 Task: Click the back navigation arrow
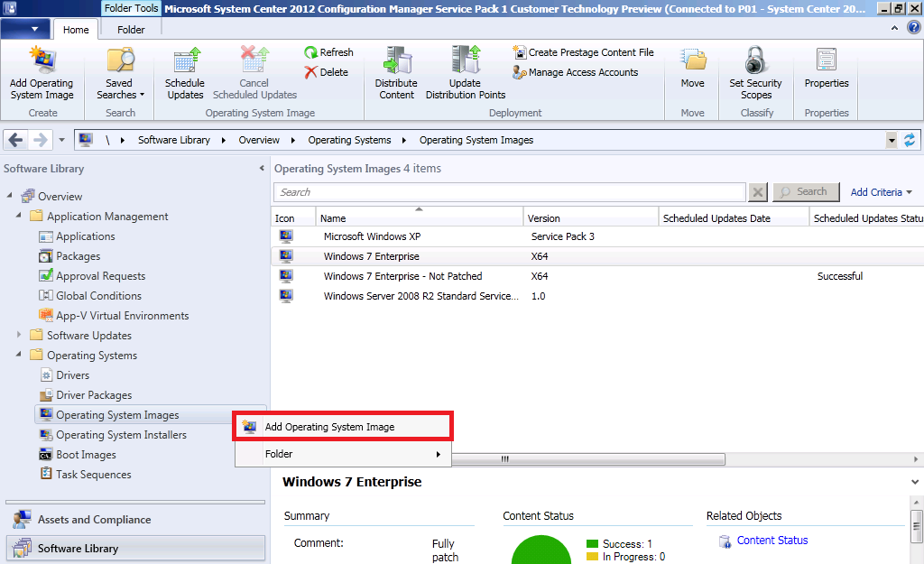[16, 140]
